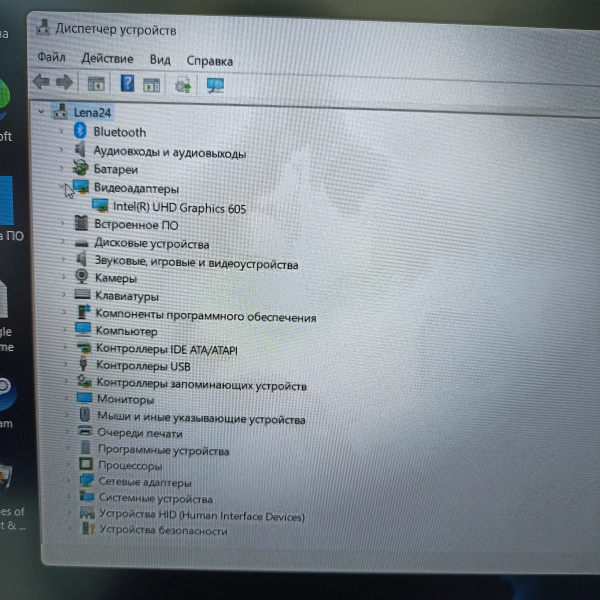Click the Дисковые устройства drive icon
The image size is (600, 600).
[82, 243]
